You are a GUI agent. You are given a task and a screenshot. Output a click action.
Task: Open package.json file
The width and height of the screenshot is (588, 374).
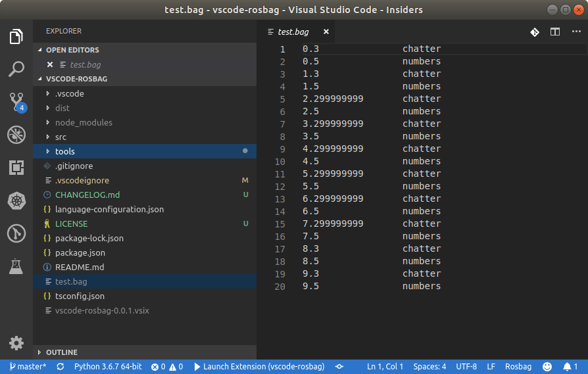tap(145, 252)
